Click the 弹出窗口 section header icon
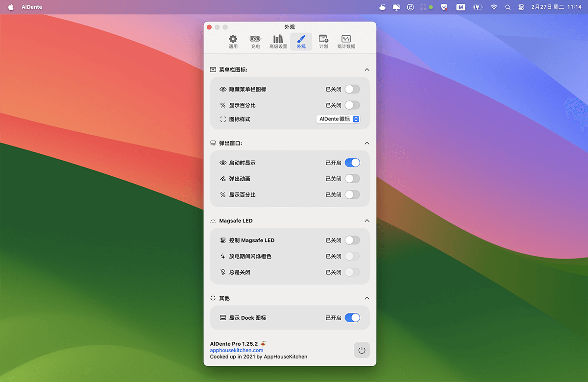Screen dimensions: 588x382 click(x=213, y=143)
